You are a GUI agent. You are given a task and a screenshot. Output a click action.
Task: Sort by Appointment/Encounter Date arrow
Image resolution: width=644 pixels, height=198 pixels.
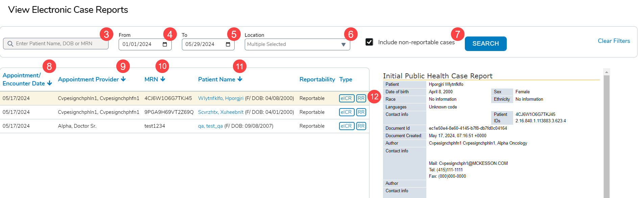click(50, 83)
